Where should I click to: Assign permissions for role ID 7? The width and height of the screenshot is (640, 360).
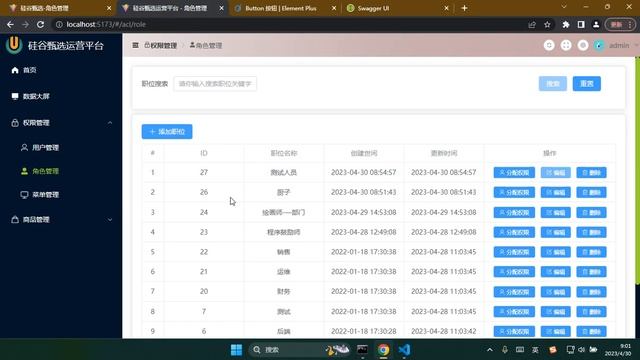tap(514, 312)
